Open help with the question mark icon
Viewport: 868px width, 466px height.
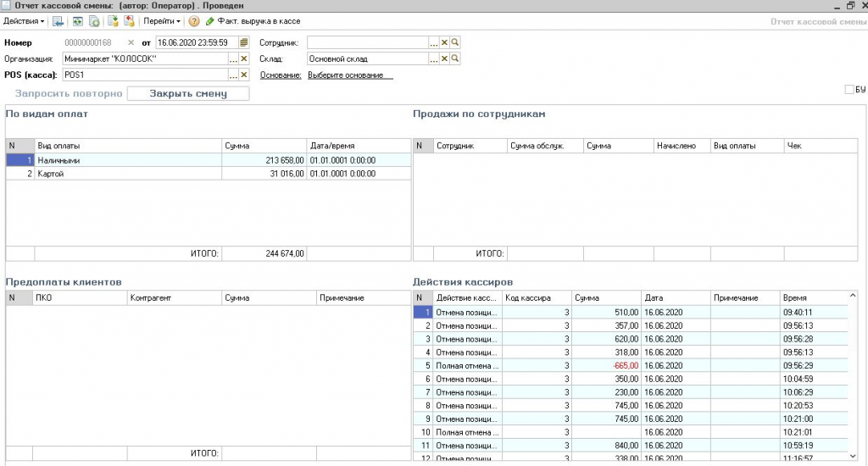[194, 21]
